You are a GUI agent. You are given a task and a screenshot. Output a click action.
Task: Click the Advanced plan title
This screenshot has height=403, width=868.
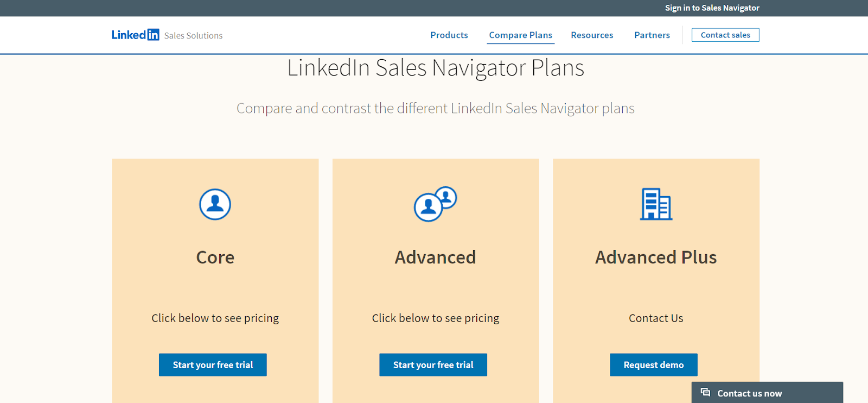tap(435, 257)
